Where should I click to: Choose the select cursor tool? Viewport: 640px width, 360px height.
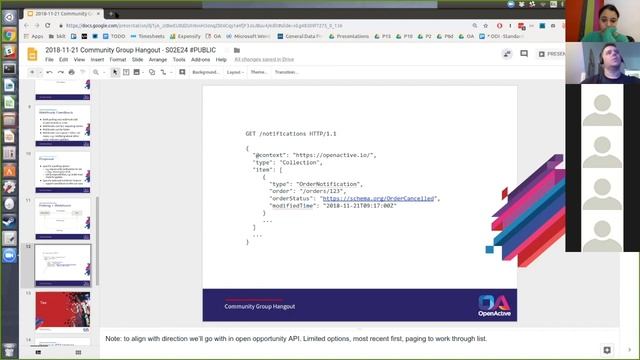click(x=115, y=72)
